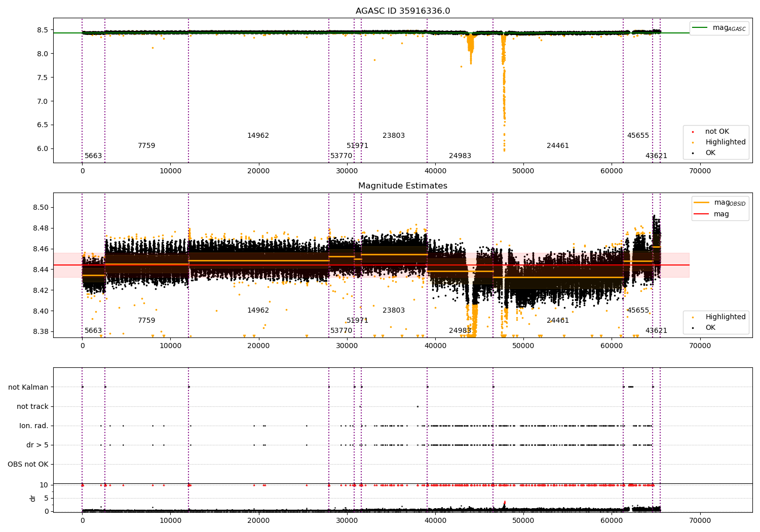Select the Magnitude Estimates subplot title
Screen dimensions: 760x532
coord(403,186)
